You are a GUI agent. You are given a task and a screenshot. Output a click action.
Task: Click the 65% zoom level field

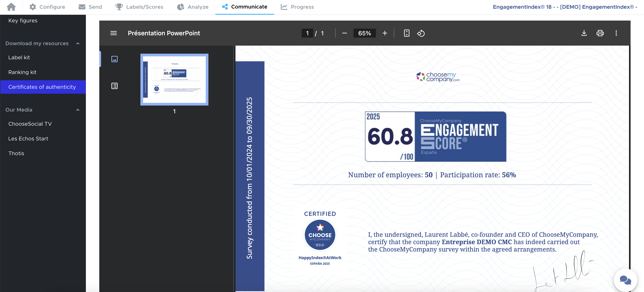click(364, 33)
